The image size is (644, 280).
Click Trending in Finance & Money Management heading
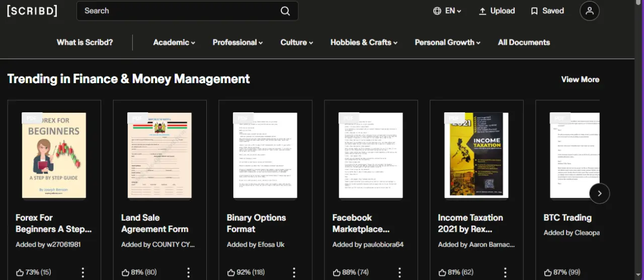[x=128, y=79]
